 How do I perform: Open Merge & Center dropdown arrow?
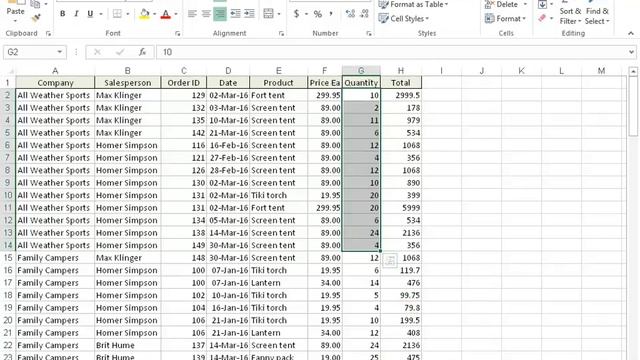pos(279,14)
